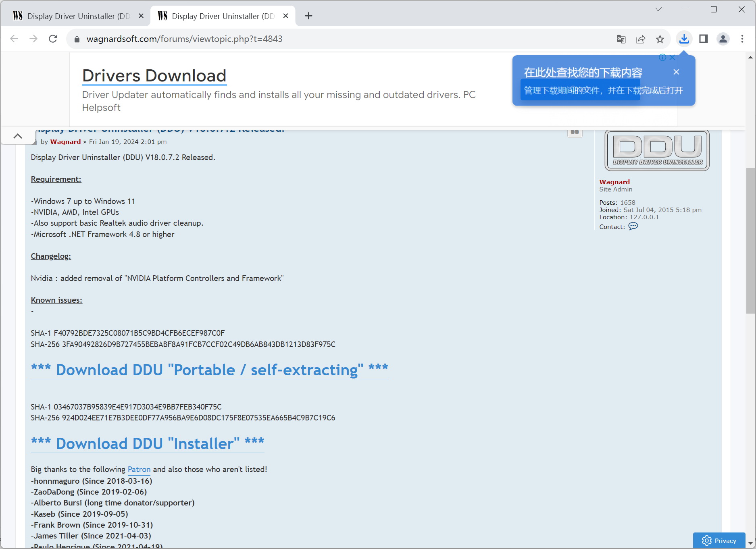The width and height of the screenshot is (756, 549).
Task: Maximize the browser window
Action: click(x=714, y=9)
